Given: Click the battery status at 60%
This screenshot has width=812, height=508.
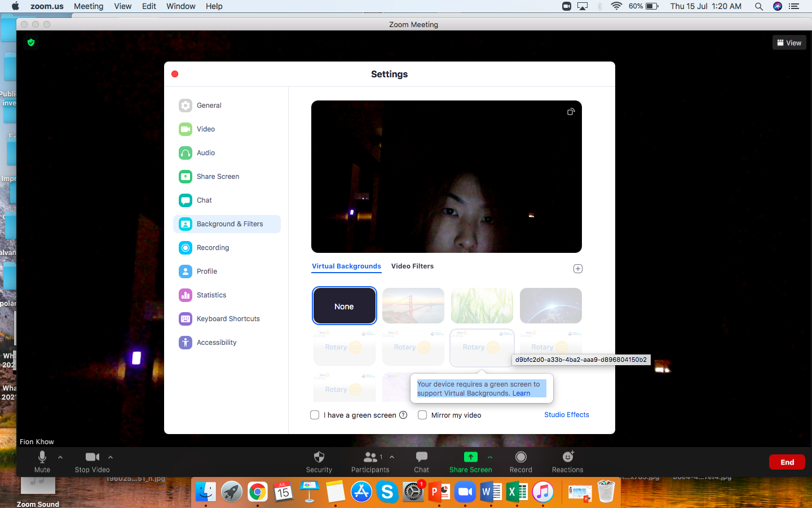Looking at the screenshot, I should 643,6.
